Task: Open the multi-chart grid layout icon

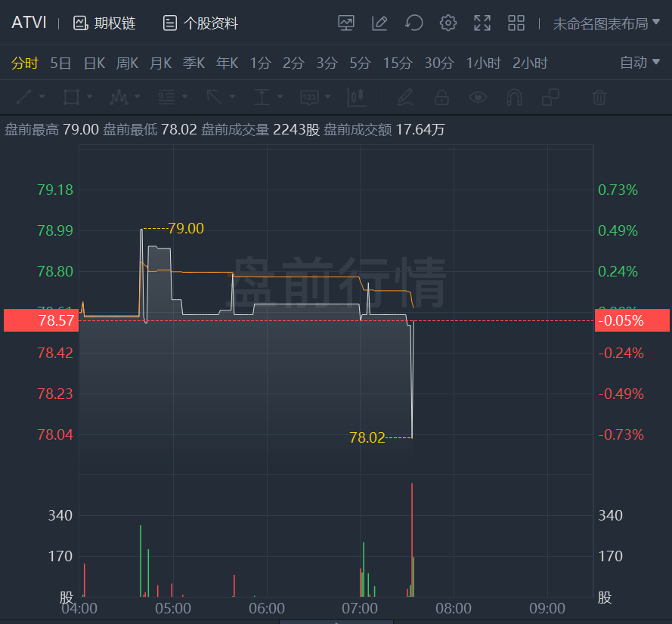Action: tap(516, 23)
